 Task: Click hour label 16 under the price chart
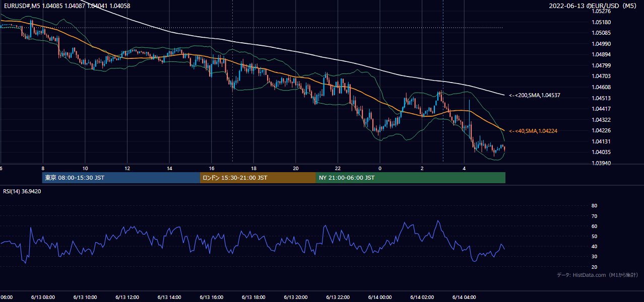212,168
